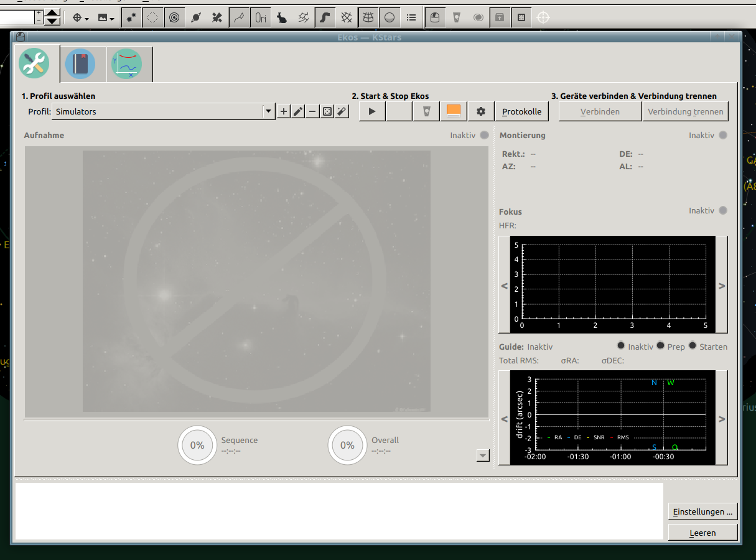756x560 pixels.
Task: Click the crosshair target icon at toolbar end
Action: click(543, 17)
